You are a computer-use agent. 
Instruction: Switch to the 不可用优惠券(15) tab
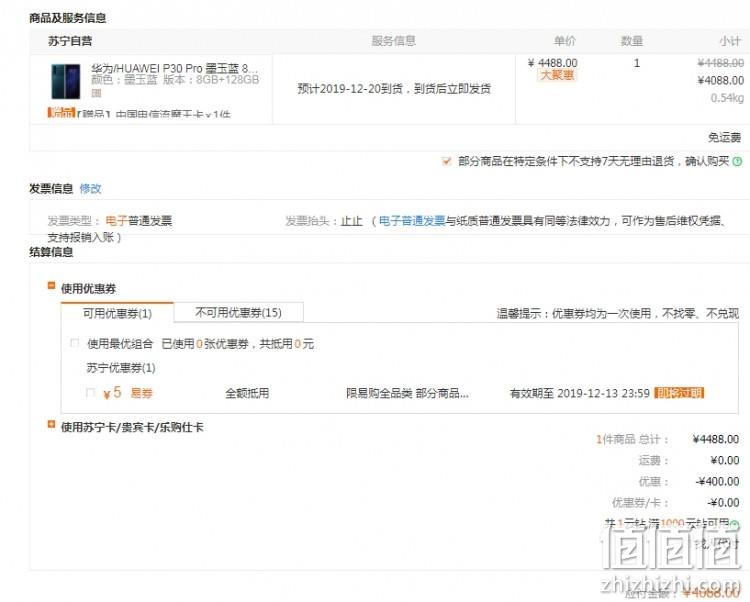click(x=238, y=312)
